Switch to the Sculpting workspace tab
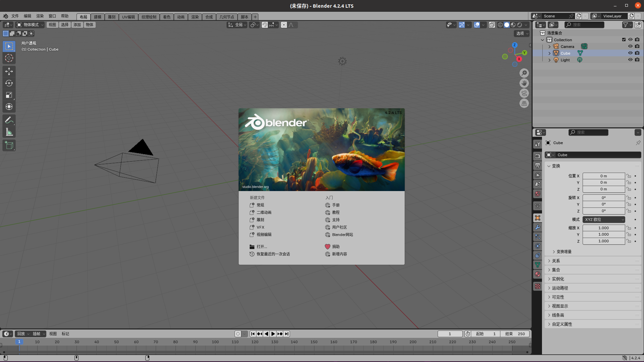644x362 pixels. point(112,17)
